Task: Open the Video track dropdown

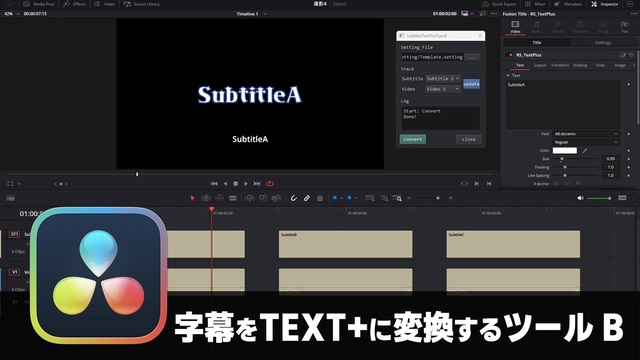Action: (443, 89)
